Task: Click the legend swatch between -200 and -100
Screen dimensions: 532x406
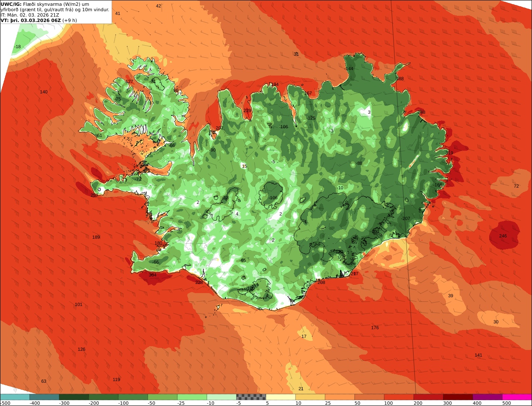Action: click(103, 397)
